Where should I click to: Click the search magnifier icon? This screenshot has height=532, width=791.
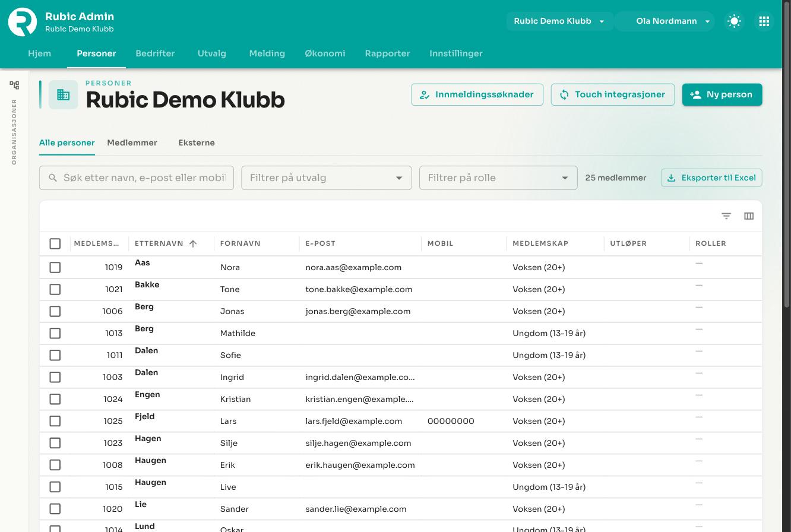[x=53, y=178]
